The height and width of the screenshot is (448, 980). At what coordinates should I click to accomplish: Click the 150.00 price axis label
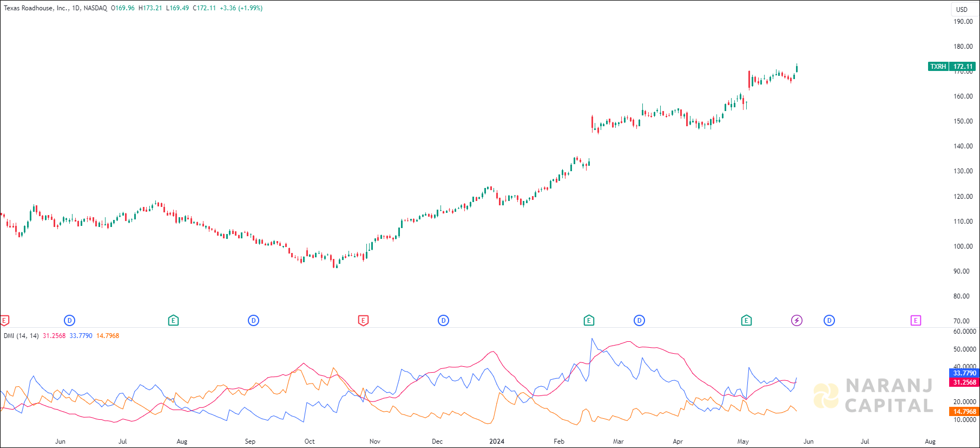pyautogui.click(x=963, y=121)
